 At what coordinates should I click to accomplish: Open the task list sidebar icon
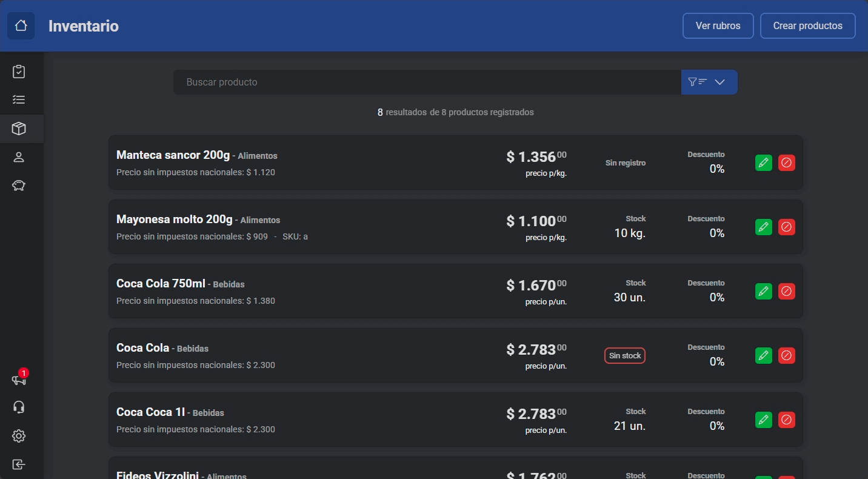click(x=19, y=100)
